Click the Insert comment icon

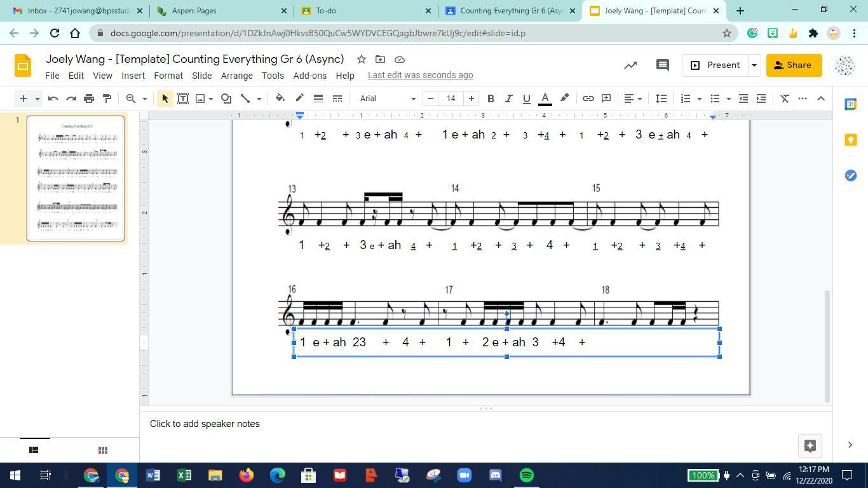(x=606, y=98)
